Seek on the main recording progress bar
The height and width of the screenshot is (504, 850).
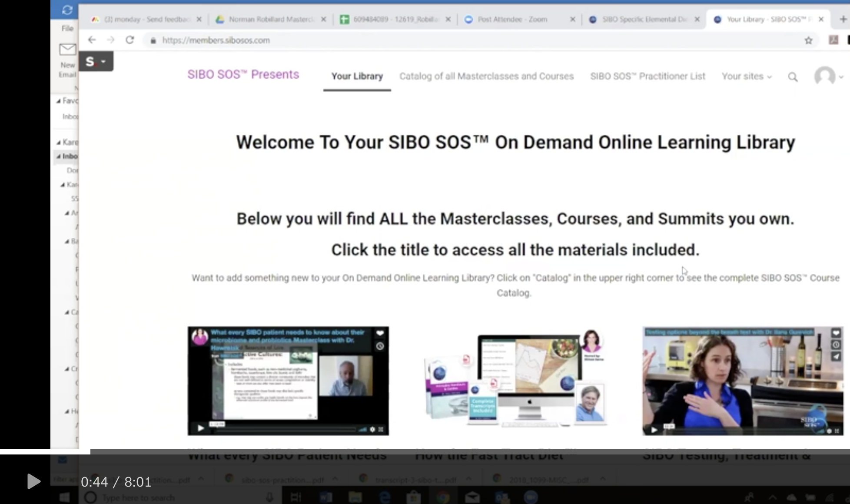[x=425, y=452]
